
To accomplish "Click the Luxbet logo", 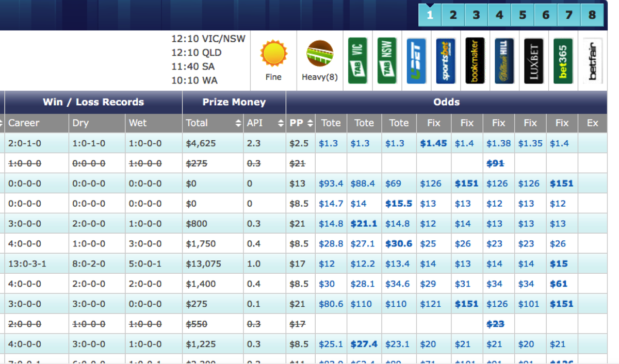I will [x=534, y=60].
